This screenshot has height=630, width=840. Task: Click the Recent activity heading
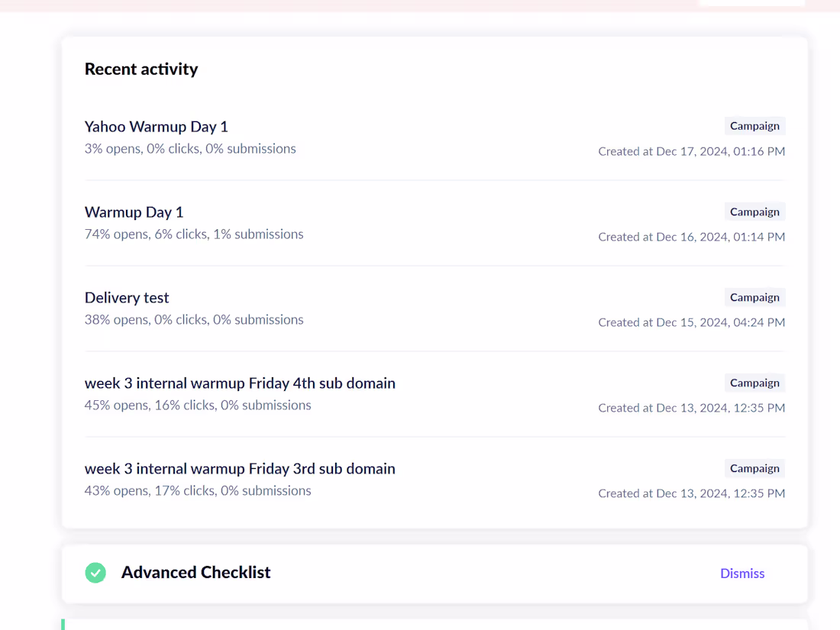(141, 69)
